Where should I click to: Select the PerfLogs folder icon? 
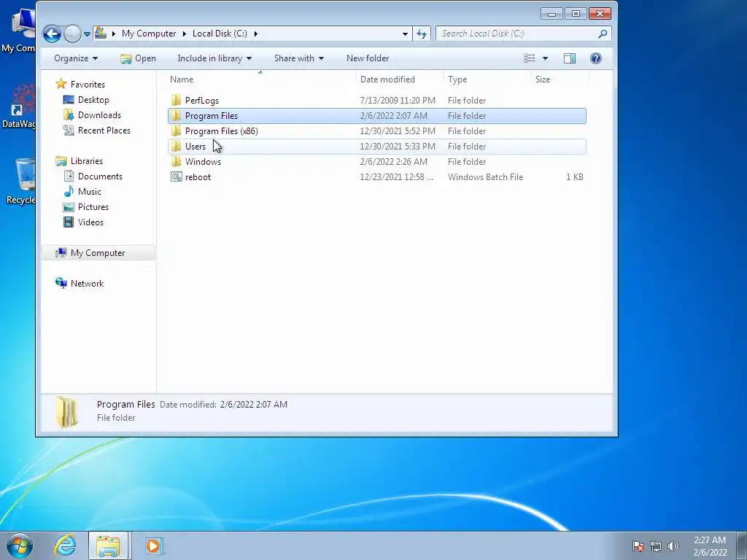coord(177,100)
